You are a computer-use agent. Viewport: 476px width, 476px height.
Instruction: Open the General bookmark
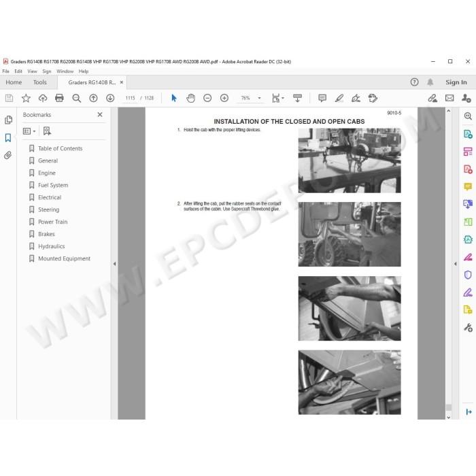[48, 160]
